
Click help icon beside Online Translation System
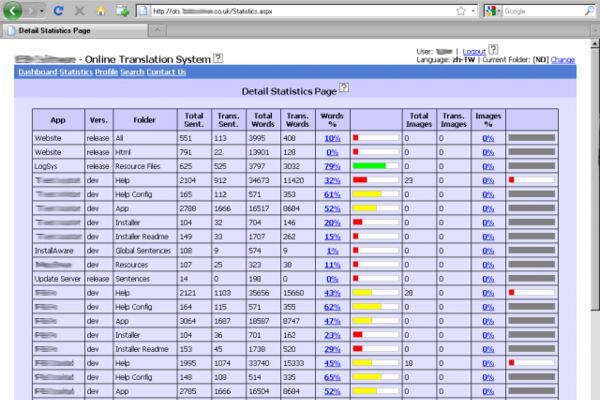(218, 58)
